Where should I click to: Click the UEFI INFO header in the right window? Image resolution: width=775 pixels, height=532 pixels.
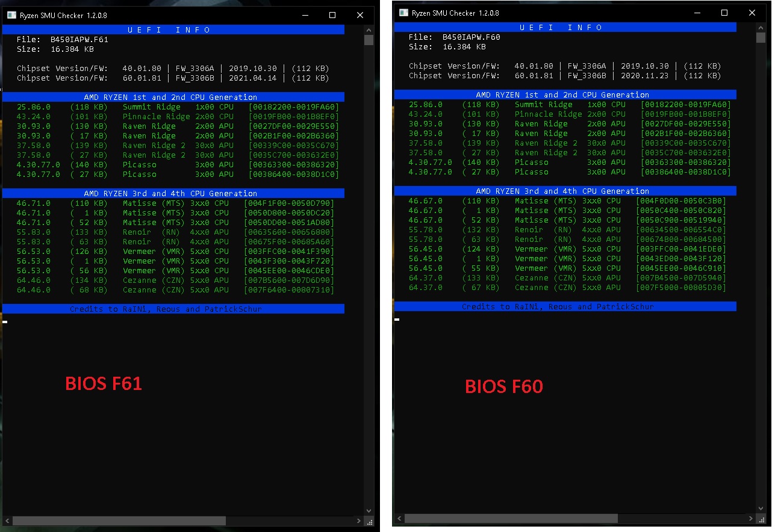pos(565,27)
